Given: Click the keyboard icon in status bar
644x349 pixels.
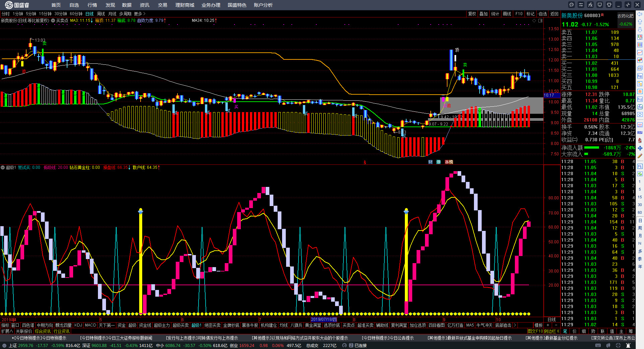Looking at the screenshot, I should tap(598, 345).
